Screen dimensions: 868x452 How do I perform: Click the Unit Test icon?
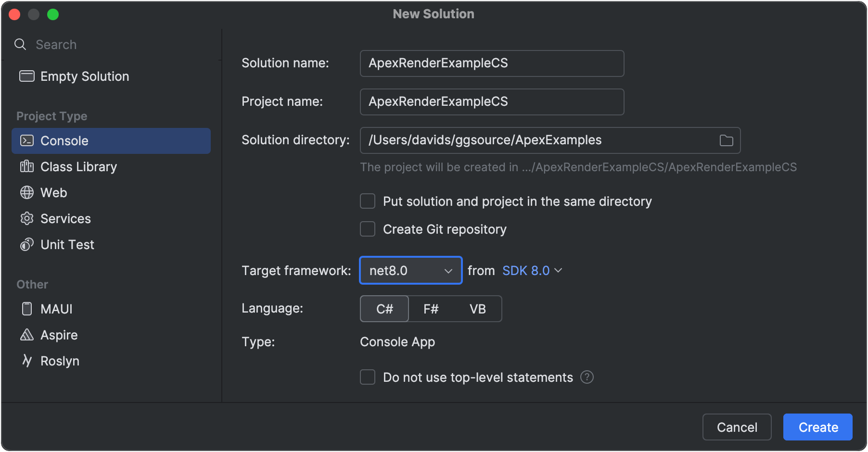(x=27, y=245)
